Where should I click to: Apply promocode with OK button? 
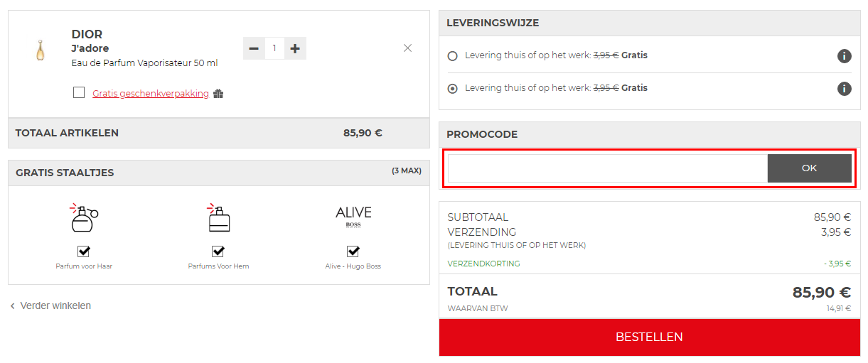pos(810,168)
